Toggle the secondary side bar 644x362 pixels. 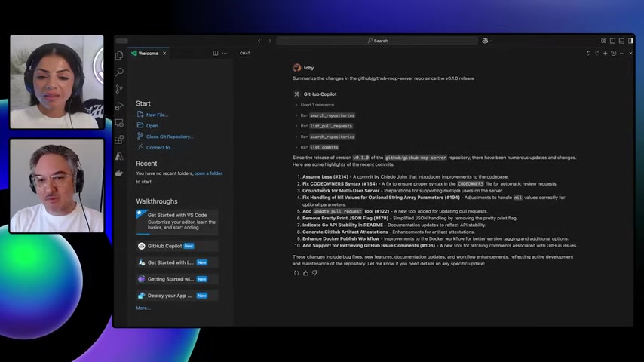(630, 41)
